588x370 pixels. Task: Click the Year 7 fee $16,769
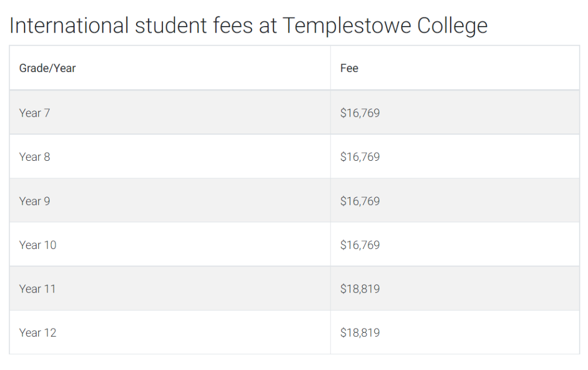point(360,113)
